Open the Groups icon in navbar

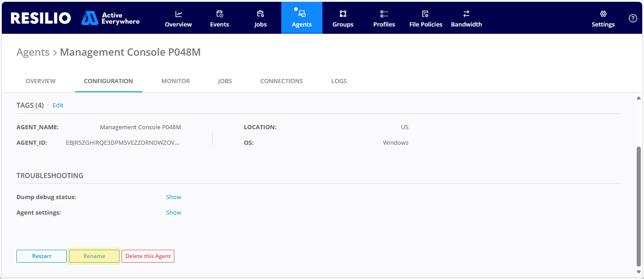pos(343,14)
